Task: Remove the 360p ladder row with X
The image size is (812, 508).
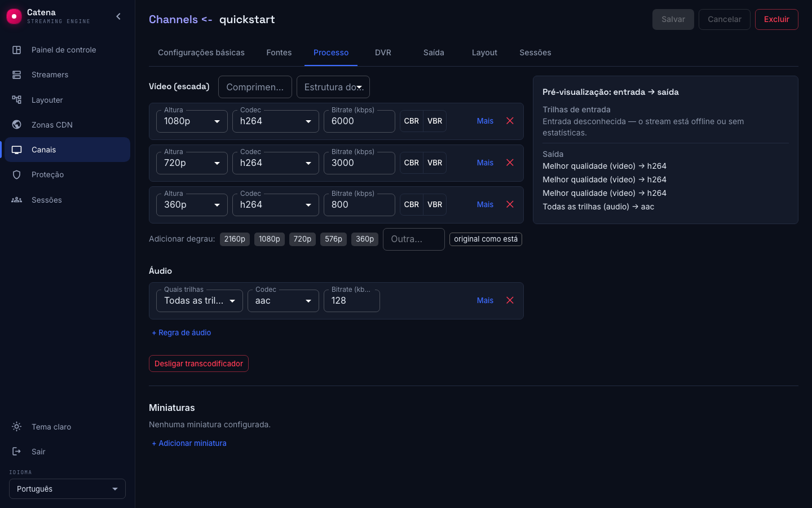Action: 510,204
